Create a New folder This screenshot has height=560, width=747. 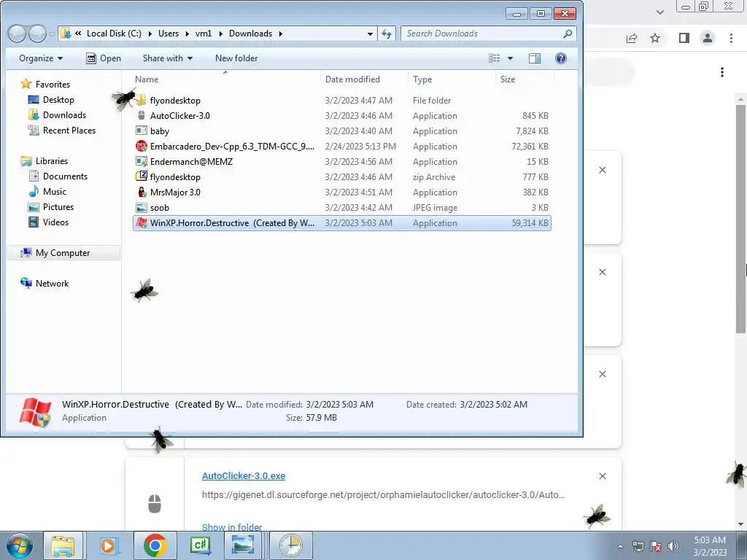tap(236, 58)
